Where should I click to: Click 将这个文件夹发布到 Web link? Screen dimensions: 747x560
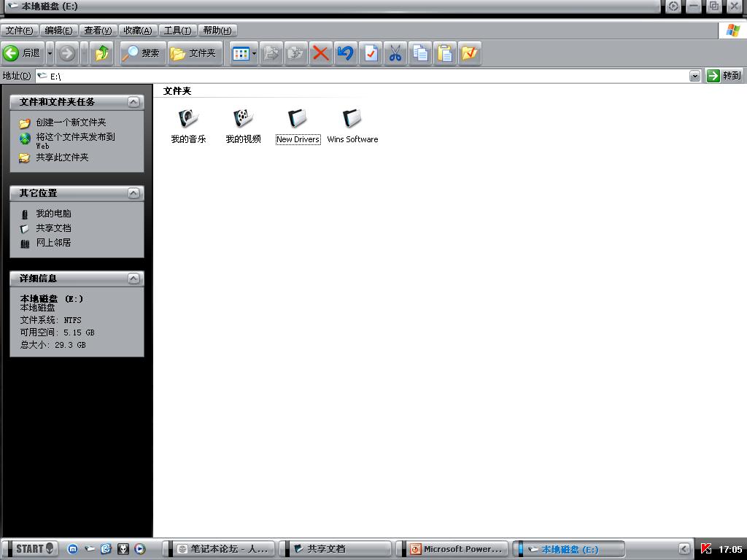[75, 141]
